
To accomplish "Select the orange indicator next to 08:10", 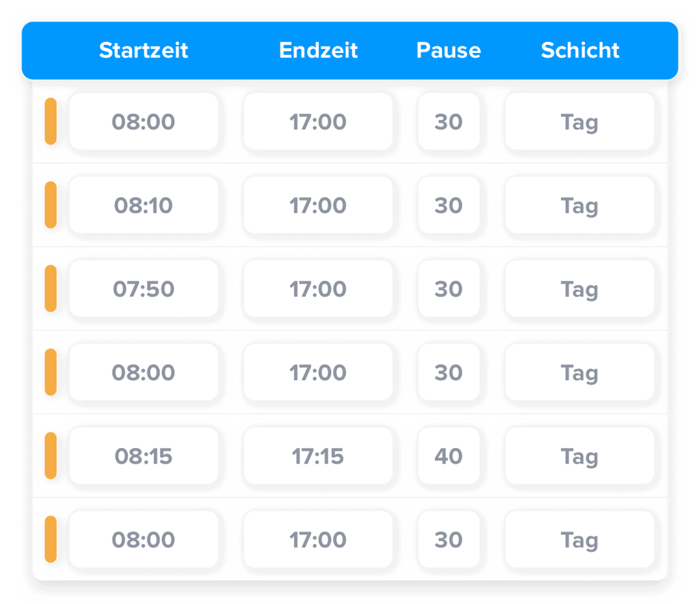I will click(52, 205).
